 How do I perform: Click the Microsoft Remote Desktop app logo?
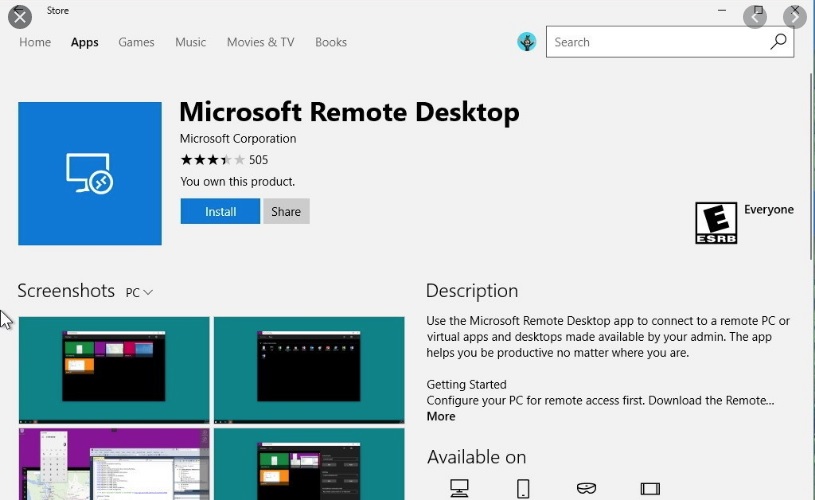point(90,174)
